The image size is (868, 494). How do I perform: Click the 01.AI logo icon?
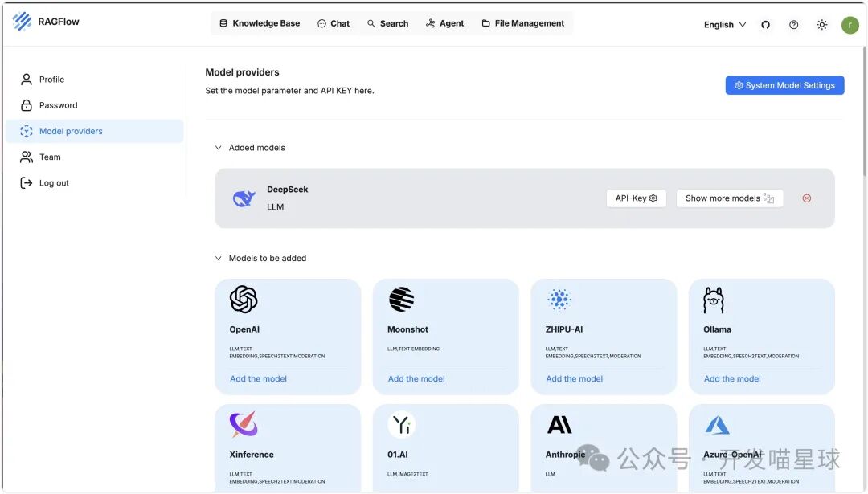(x=401, y=424)
